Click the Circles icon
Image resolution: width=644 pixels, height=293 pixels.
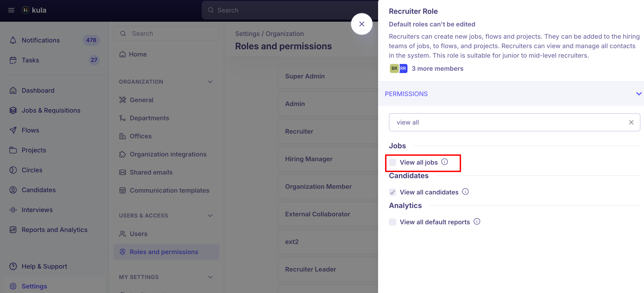coord(13,170)
